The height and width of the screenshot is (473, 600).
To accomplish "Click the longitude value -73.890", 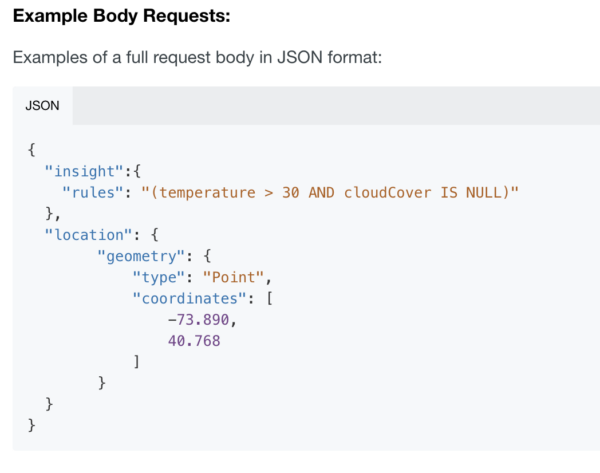I will tap(199, 320).
